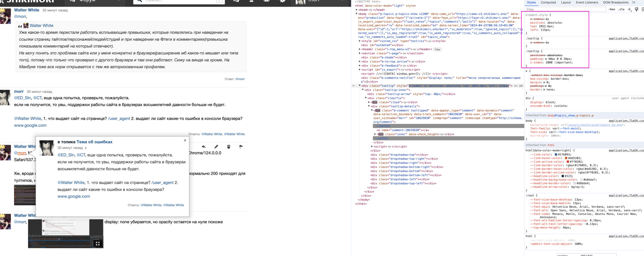This screenshot has width=644, height=256.
Task: Toggle the .cls class editor
Action: click(x=622, y=9)
